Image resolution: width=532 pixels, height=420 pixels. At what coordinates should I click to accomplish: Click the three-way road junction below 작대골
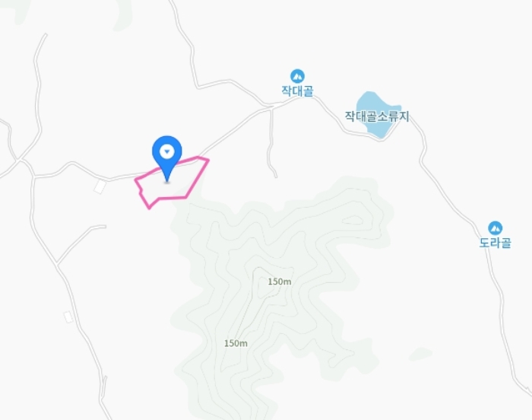click(271, 107)
